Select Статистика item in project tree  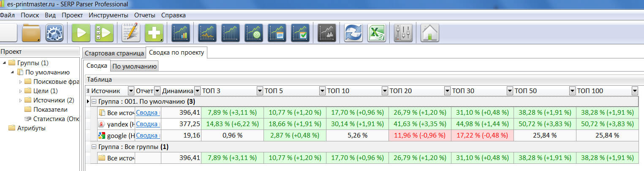click(56, 119)
